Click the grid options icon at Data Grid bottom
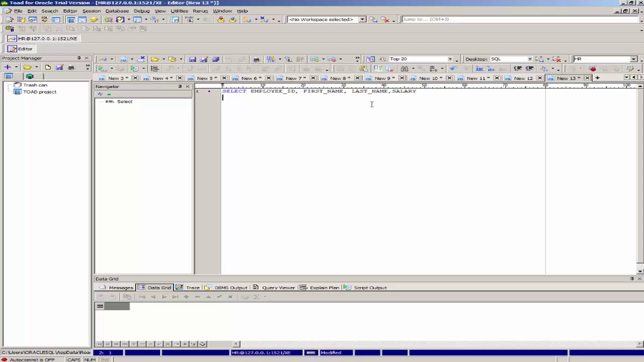The height and width of the screenshot is (362, 644). (202, 344)
